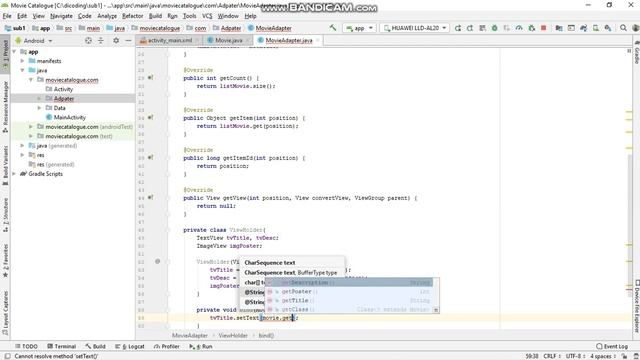Click the Profile app gauge icon
The image size is (640, 360).
[519, 28]
